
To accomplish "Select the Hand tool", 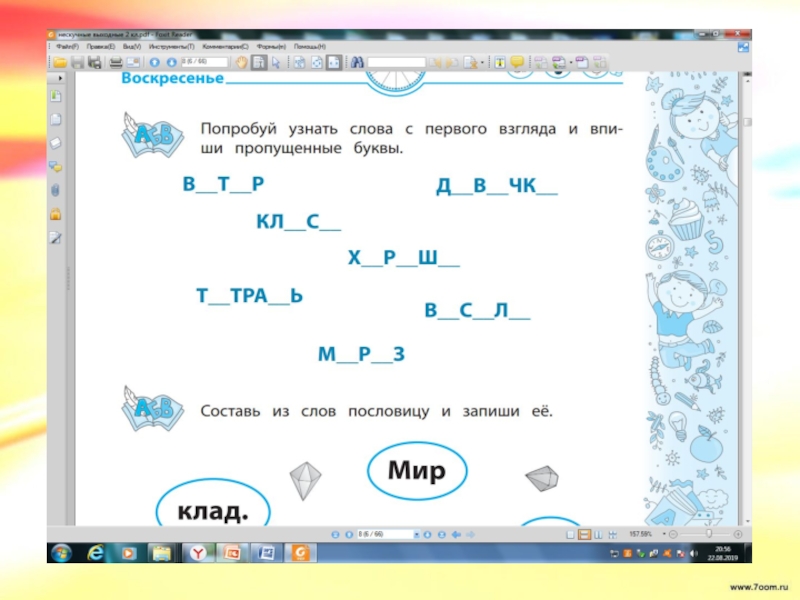I will [x=241, y=63].
